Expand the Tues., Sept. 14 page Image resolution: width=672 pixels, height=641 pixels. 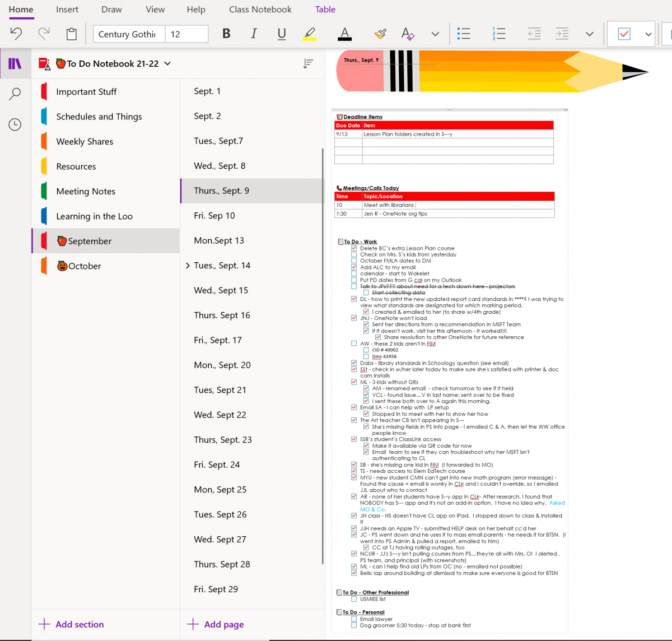tap(189, 265)
